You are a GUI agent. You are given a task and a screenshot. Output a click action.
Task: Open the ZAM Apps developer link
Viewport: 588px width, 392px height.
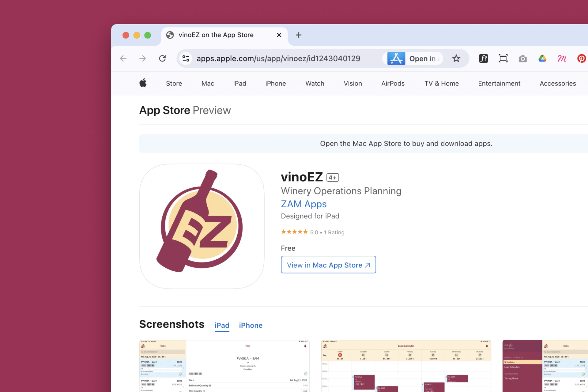click(x=303, y=204)
